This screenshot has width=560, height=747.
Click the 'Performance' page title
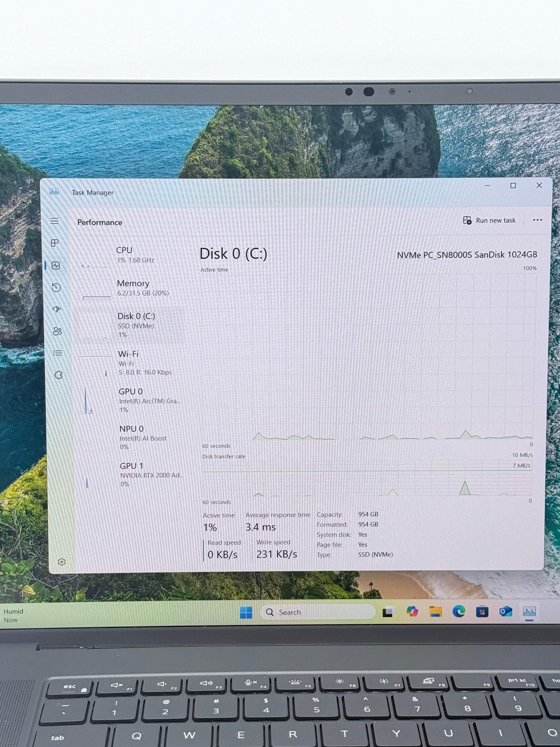tap(100, 222)
